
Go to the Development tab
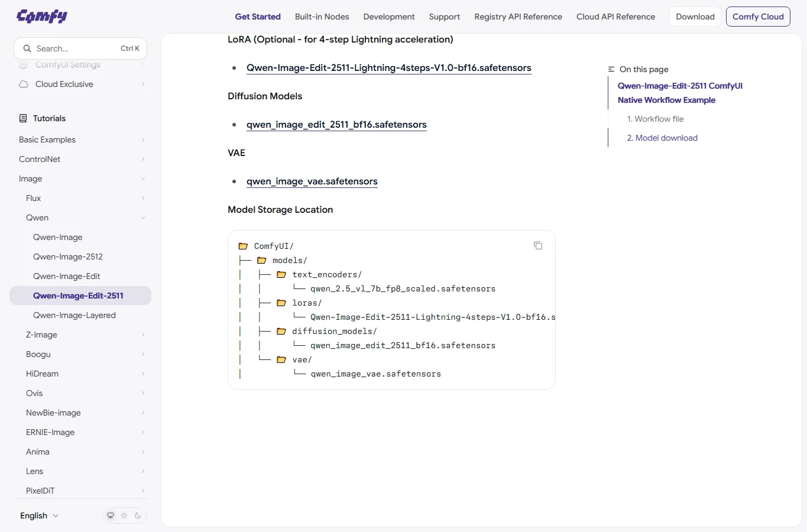click(389, 17)
